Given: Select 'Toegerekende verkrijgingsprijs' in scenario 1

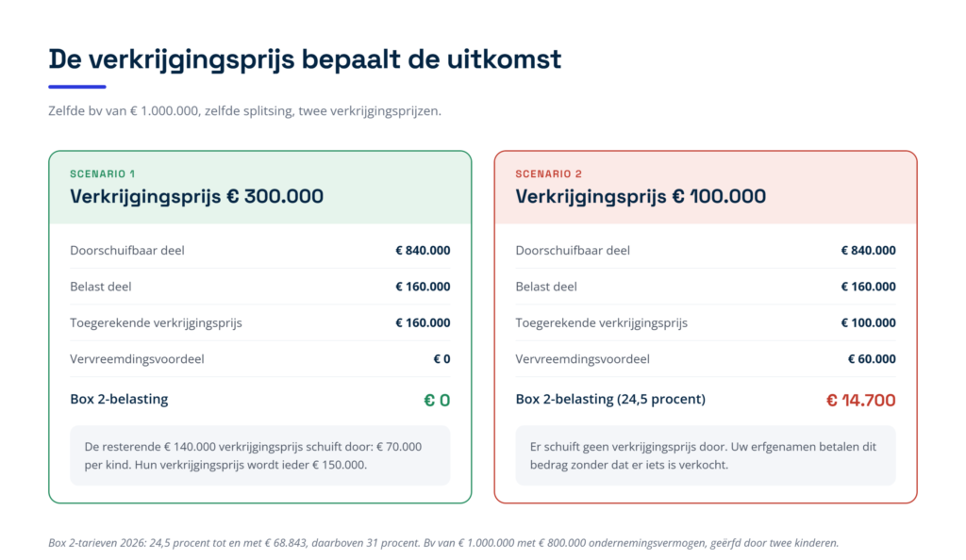Looking at the screenshot, I should coord(156,323).
